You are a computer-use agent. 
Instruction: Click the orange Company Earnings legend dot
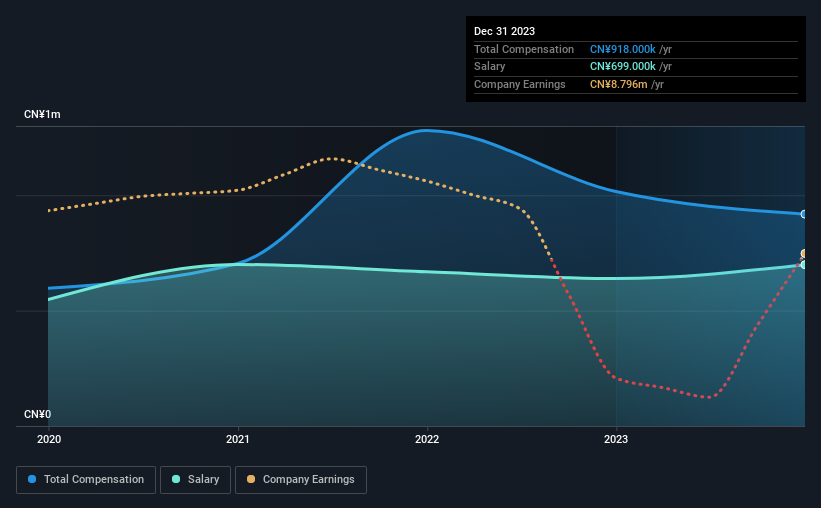[x=251, y=479]
